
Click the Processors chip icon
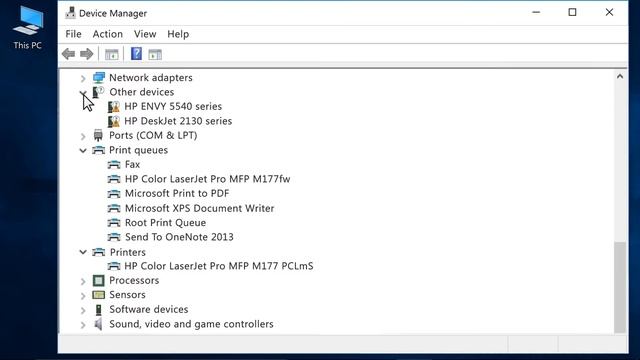click(98, 280)
